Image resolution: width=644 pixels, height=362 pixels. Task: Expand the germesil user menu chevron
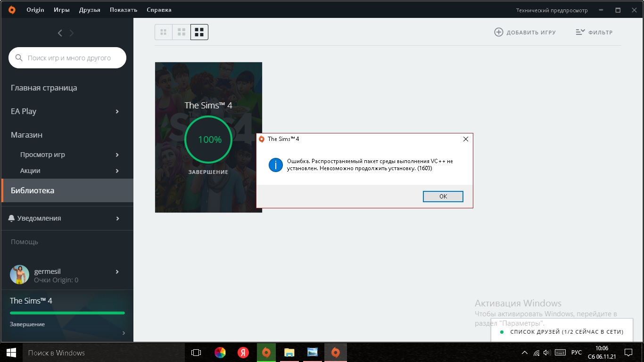coord(117,272)
